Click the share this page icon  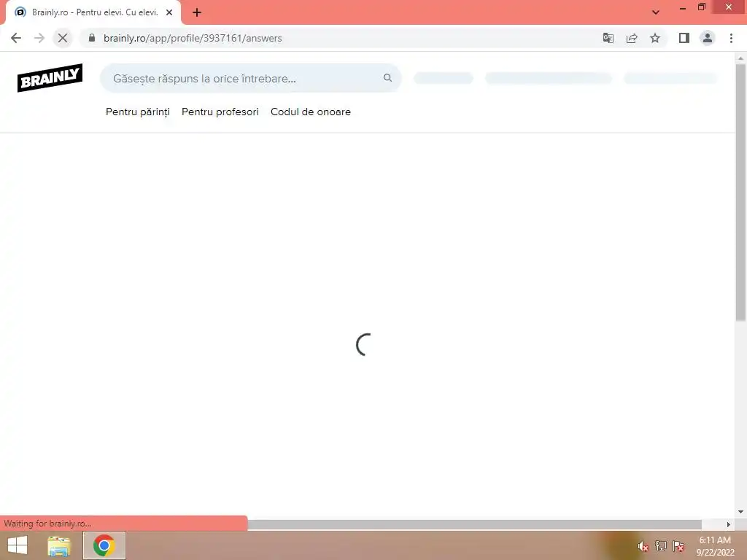coord(632,38)
